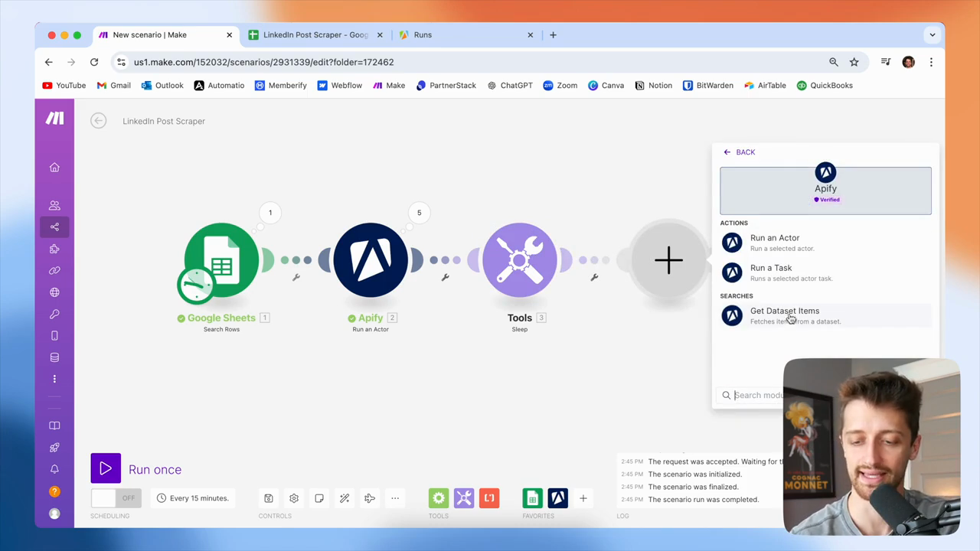Click the Google Sheets module on canvas

coord(221,260)
